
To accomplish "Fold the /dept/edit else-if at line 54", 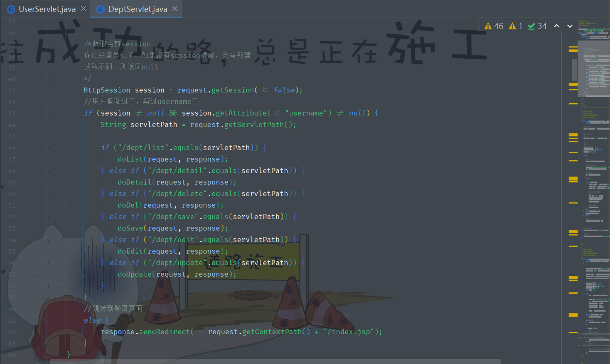I will (x=47, y=240).
